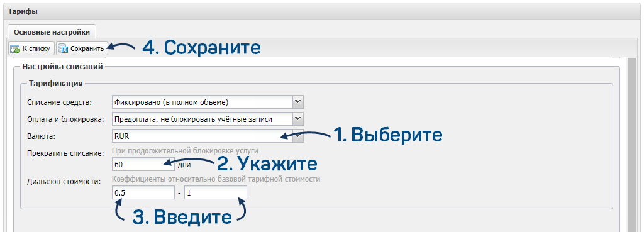Save tariff with the Сохранить button

click(x=82, y=49)
